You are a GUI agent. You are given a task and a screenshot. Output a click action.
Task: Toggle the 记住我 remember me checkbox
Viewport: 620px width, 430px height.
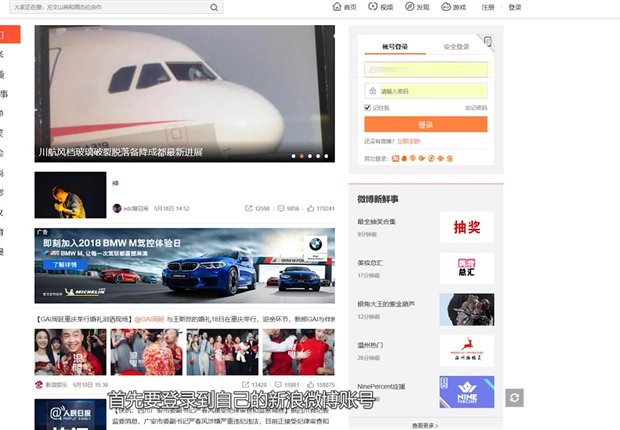coord(368,107)
